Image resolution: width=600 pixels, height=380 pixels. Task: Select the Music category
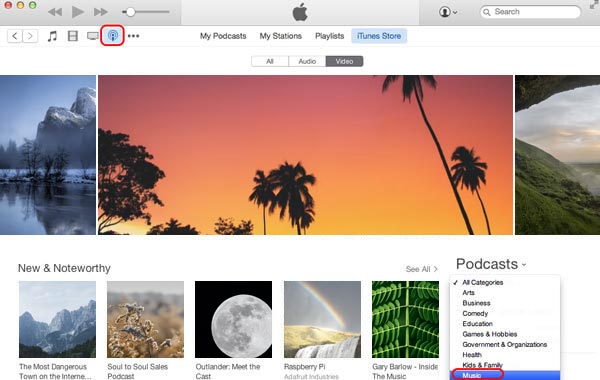click(x=505, y=375)
